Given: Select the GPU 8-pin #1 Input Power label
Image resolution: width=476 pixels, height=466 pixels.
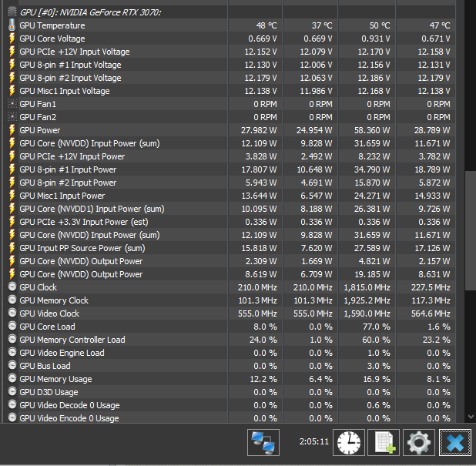Looking at the screenshot, I should [68, 169].
